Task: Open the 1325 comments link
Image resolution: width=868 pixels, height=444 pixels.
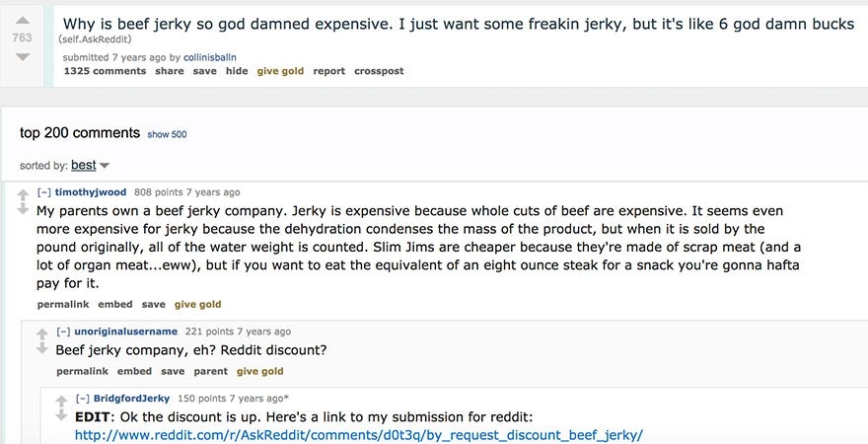Action: pos(105,71)
